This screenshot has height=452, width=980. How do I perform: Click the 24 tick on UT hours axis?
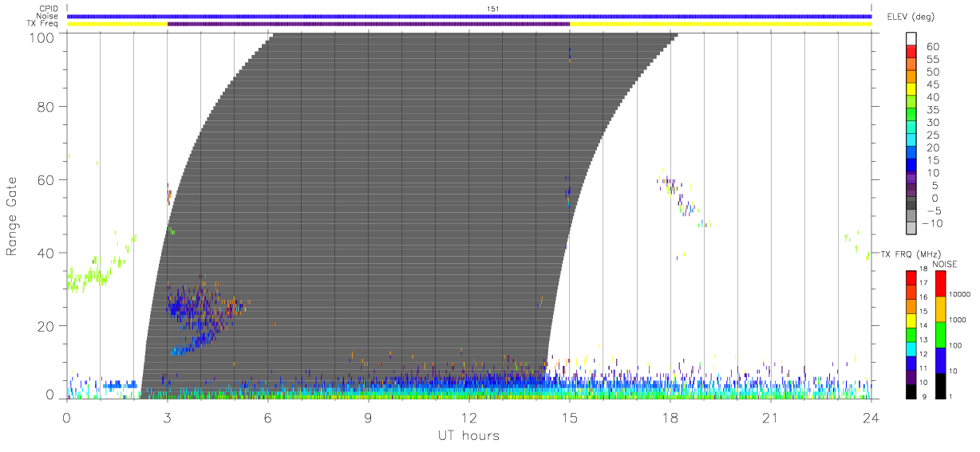coord(871,417)
